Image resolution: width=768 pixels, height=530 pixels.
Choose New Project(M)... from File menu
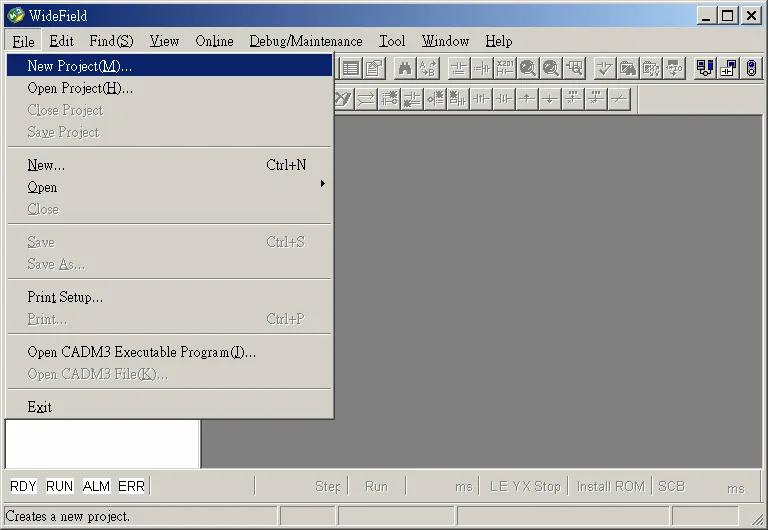(169, 66)
